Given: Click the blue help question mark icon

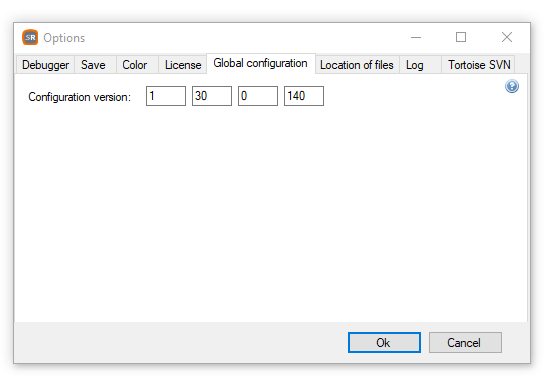Looking at the screenshot, I should tap(512, 86).
